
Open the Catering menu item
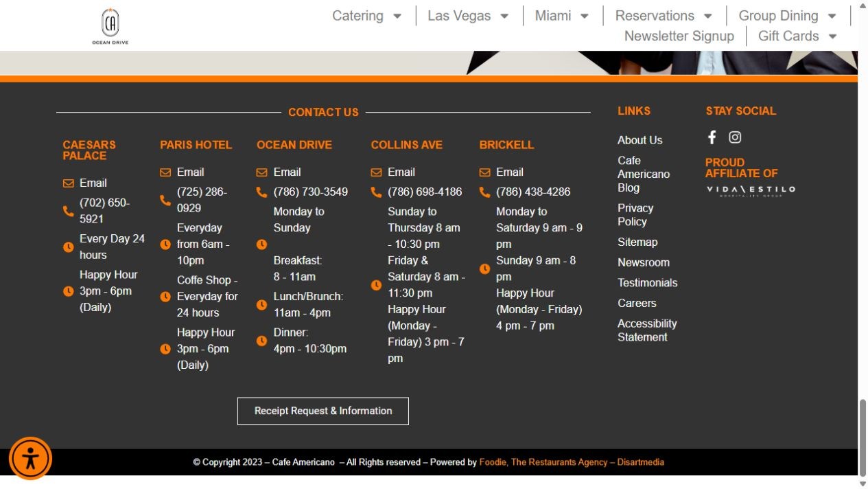pos(357,16)
